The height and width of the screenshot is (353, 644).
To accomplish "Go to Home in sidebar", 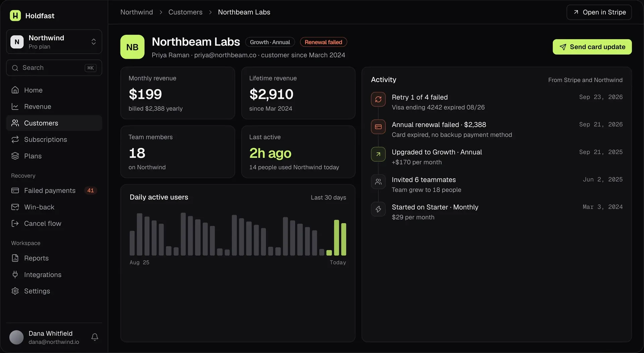I will (x=54, y=90).
